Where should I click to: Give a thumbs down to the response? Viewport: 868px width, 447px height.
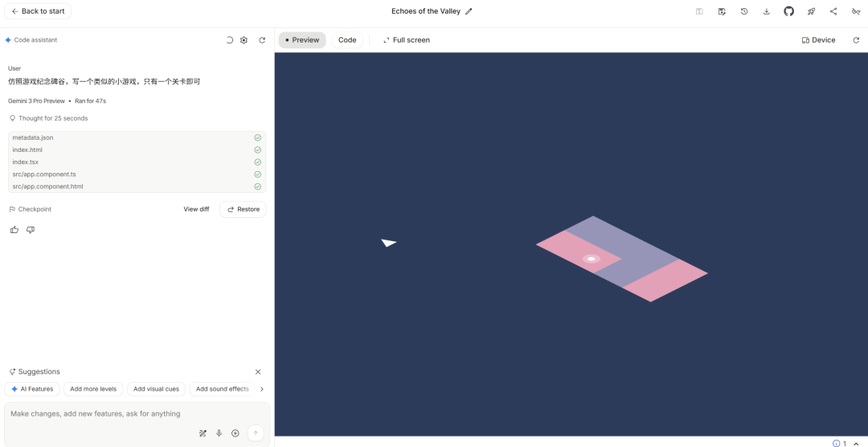pos(31,230)
